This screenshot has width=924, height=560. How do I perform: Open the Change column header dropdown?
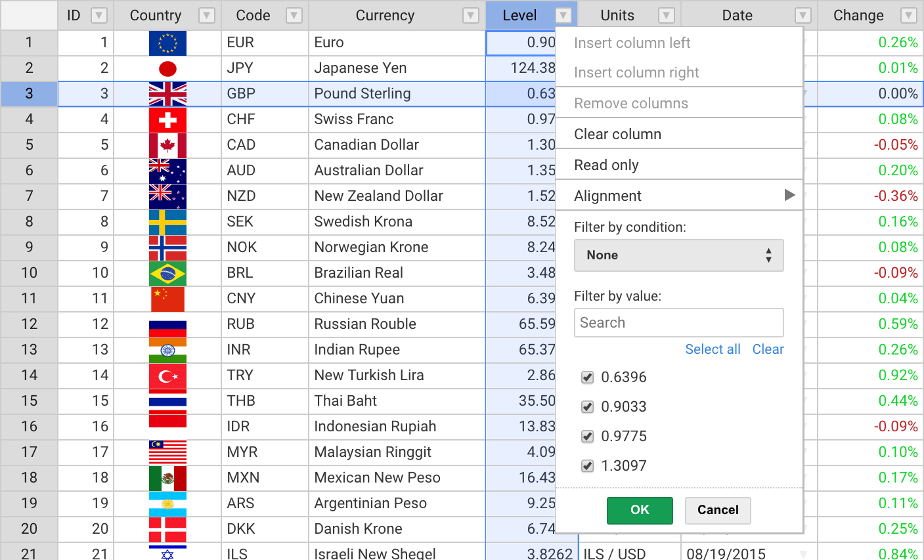coord(908,16)
